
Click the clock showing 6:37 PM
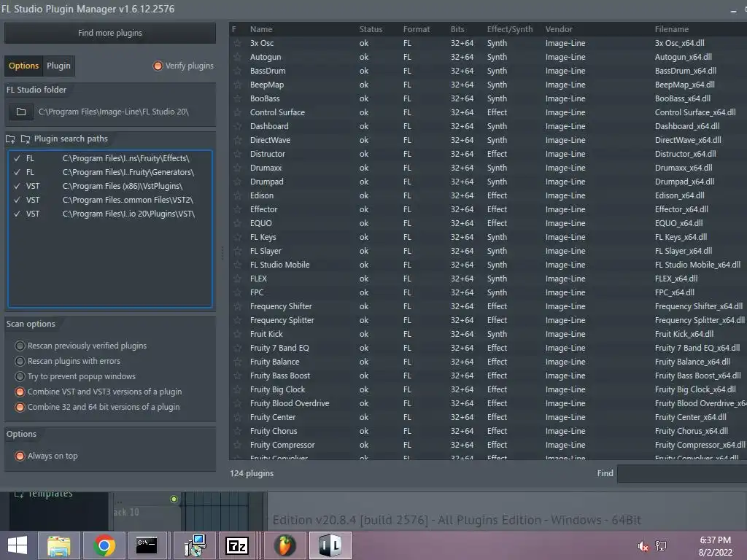715,540
